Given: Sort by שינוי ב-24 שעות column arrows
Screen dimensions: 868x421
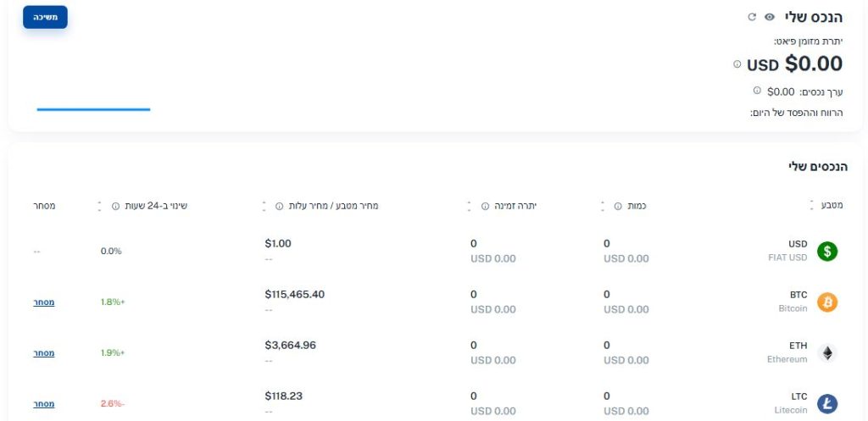Looking at the screenshot, I should tap(100, 207).
